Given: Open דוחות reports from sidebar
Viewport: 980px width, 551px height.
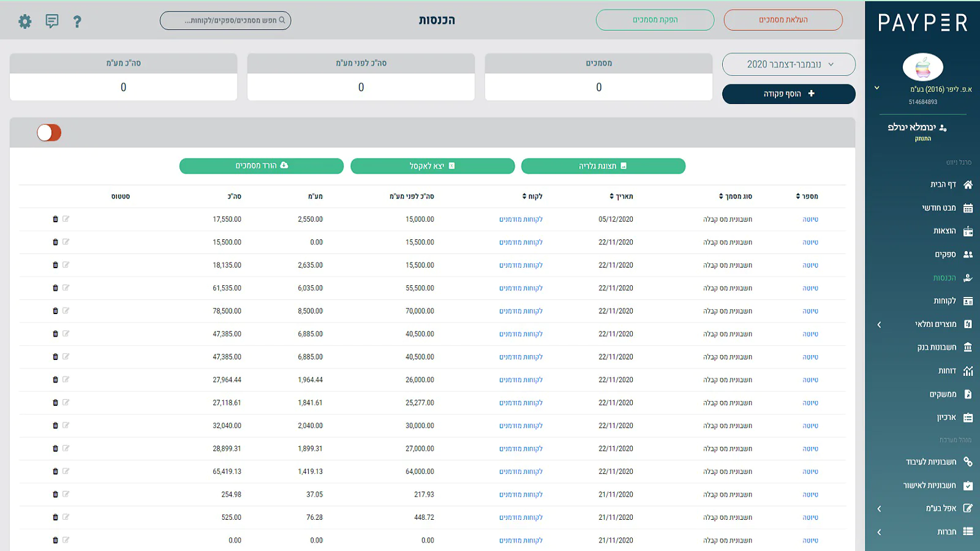Looking at the screenshot, I should click(x=954, y=371).
